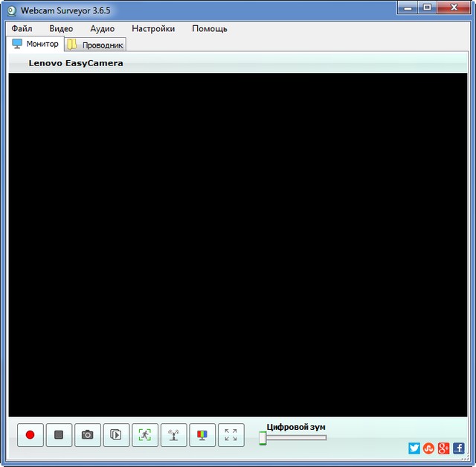Click the sequence capture play icon
Viewport: 476px width, 467px height.
116,435
